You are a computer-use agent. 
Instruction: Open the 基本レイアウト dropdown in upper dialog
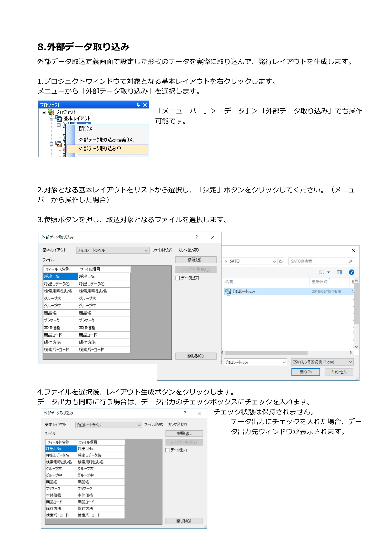[x=113, y=250]
